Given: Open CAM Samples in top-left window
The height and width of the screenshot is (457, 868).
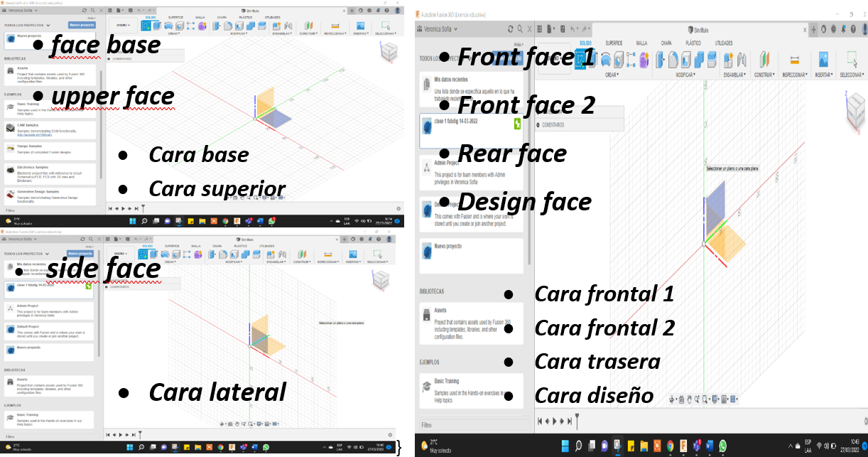Looking at the screenshot, I should [x=50, y=129].
